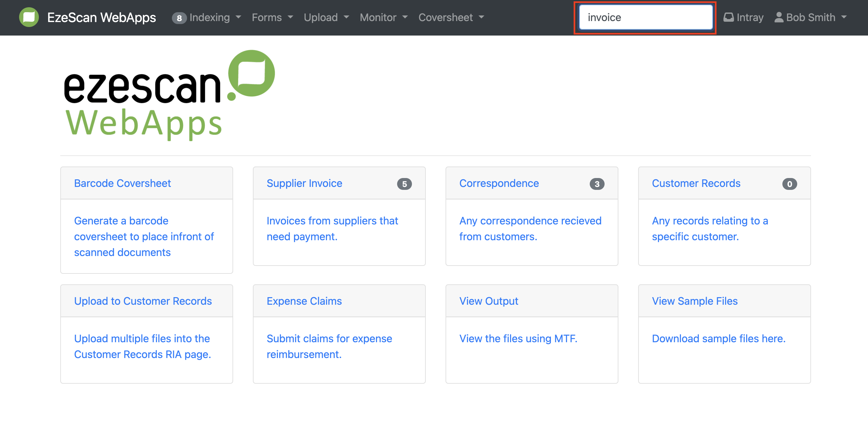Open the Expense Claims card link
Viewport: 868px width, 437px height.
point(304,301)
